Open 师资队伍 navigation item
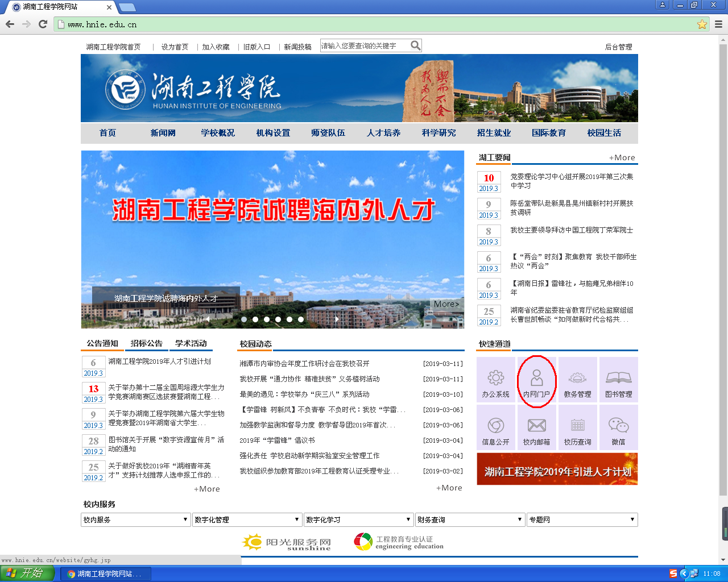 328,133
